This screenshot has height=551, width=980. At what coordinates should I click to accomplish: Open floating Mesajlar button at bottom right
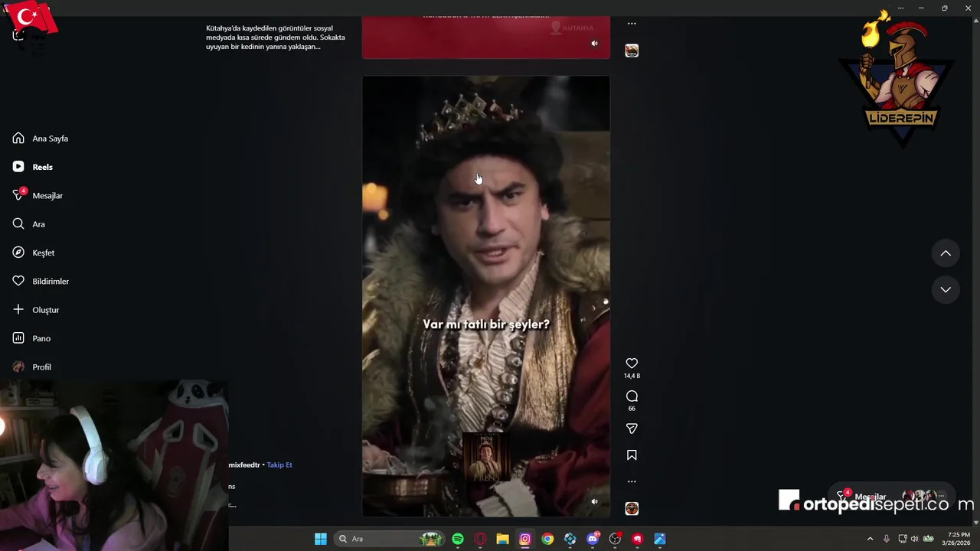892,497
